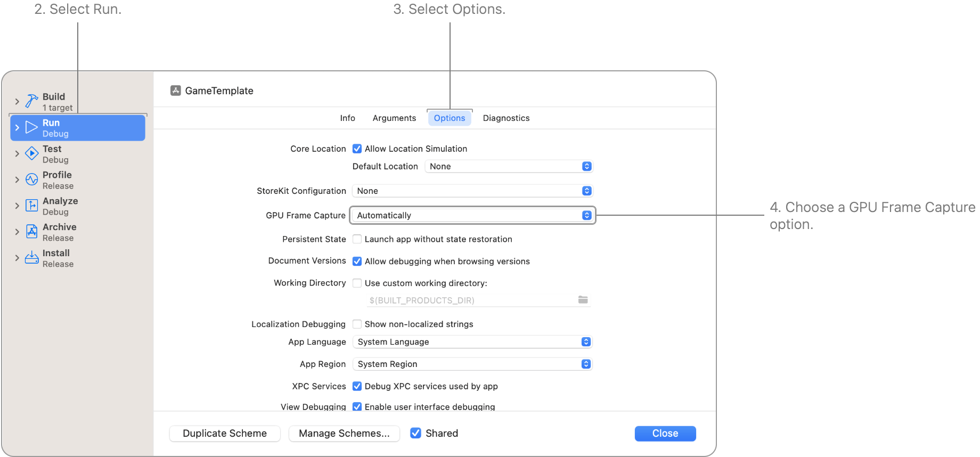
Task: Click the Profile gauge icon
Action: 31,179
